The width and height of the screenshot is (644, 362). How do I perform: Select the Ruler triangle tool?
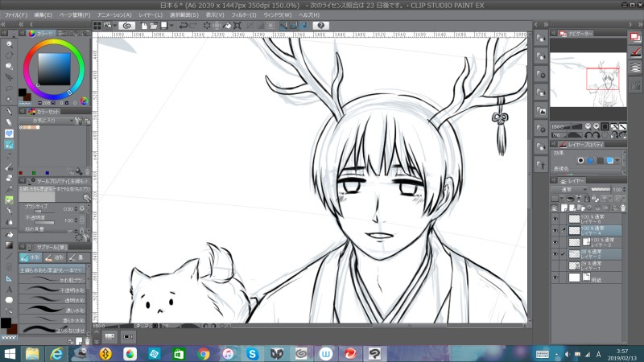tap(9, 278)
